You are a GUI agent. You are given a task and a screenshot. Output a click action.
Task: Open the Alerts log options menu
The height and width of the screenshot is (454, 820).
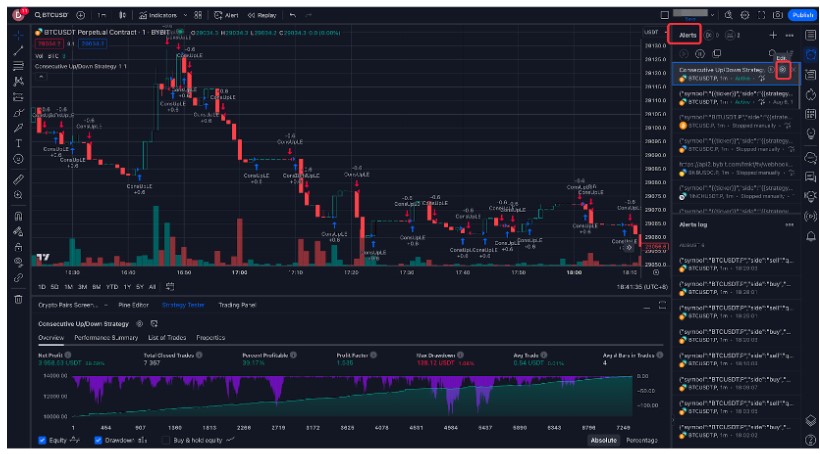[790, 224]
